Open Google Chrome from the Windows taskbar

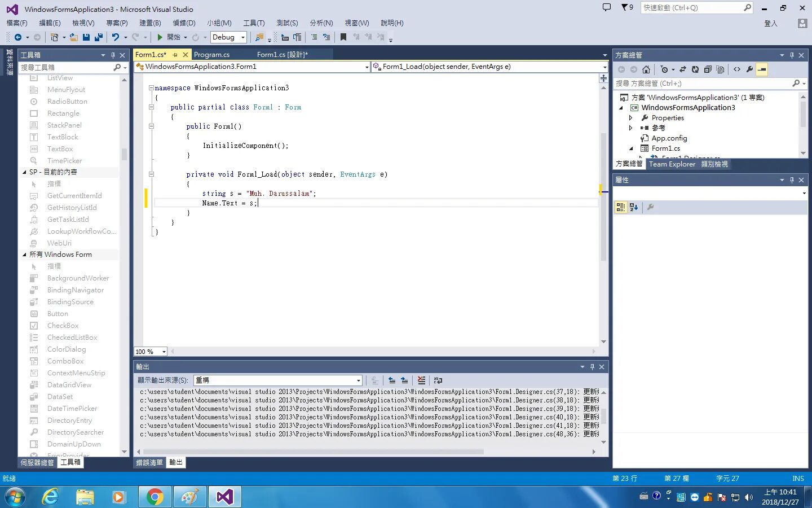coord(154,497)
